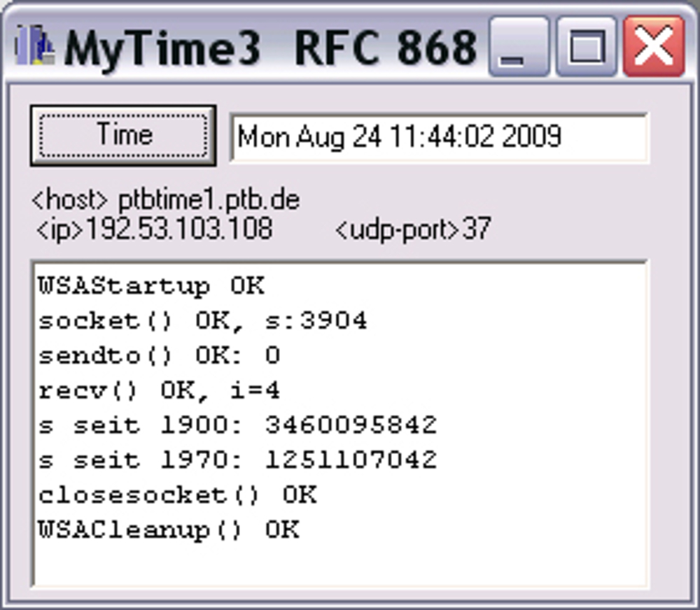This screenshot has width=700, height=610.
Task: Select the 'socket() OK, s:3904' log line
Action: [202, 321]
